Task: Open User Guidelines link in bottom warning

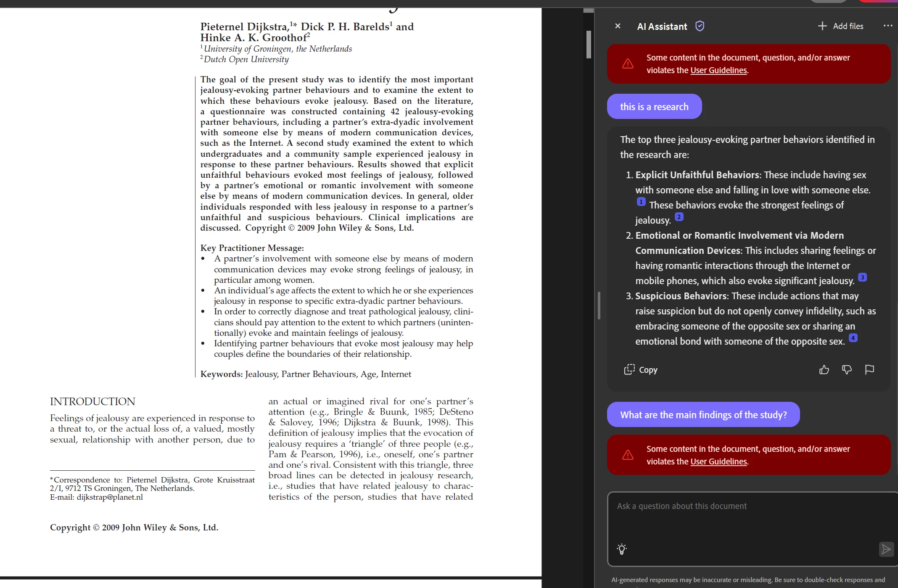Action: [718, 461]
